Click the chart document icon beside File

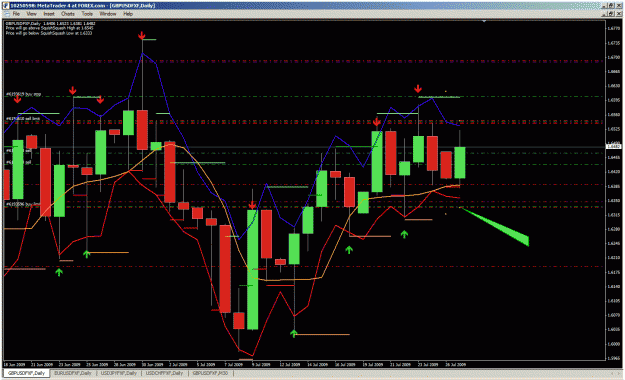coord(6,14)
